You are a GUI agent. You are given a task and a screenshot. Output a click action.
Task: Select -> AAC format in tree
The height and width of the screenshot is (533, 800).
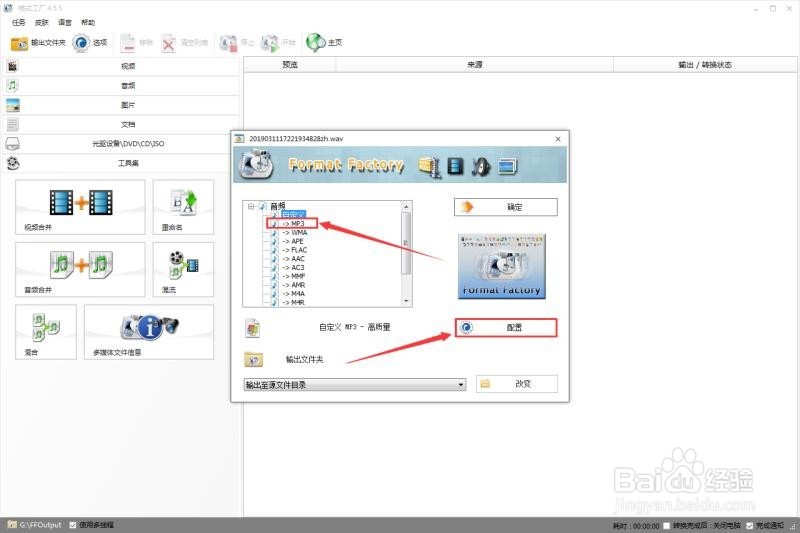(293, 259)
